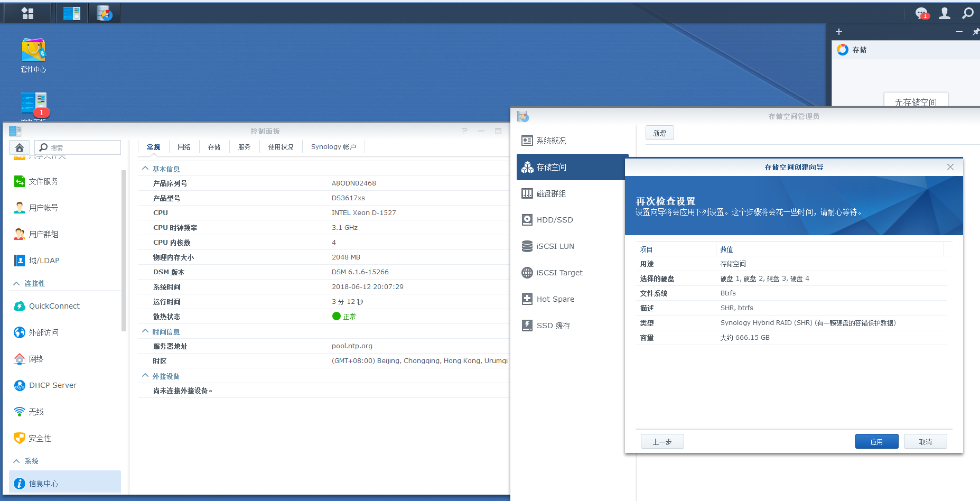The image size is (980, 501).
Task: Click the 存储 widget title
Action: pos(859,50)
